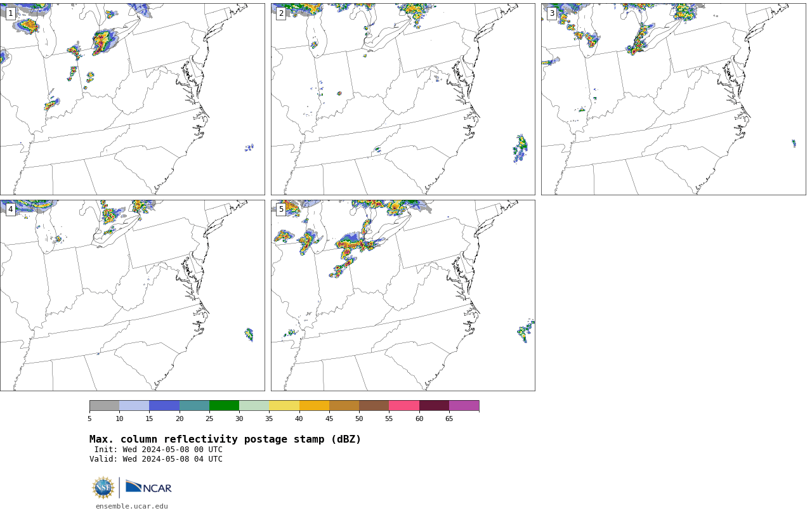
Task: Click the Max. column reflectivity title
Action: [225, 439]
